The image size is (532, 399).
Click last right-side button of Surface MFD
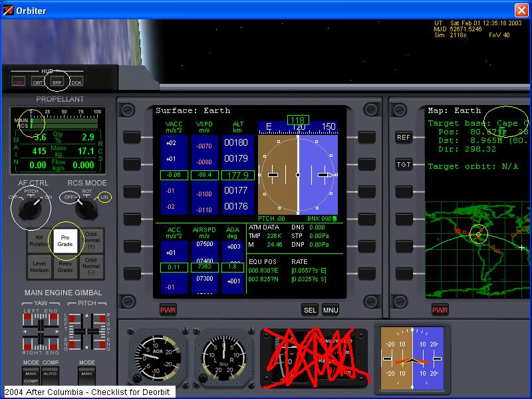367,274
